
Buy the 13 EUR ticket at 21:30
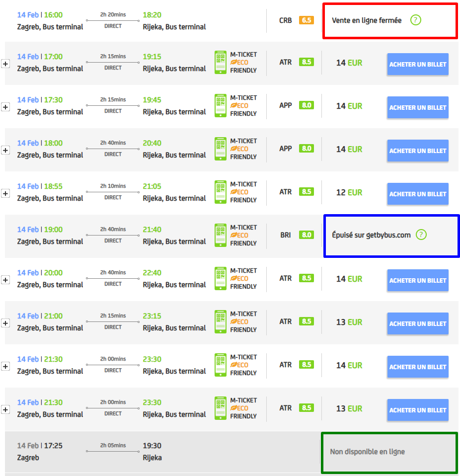tap(417, 410)
